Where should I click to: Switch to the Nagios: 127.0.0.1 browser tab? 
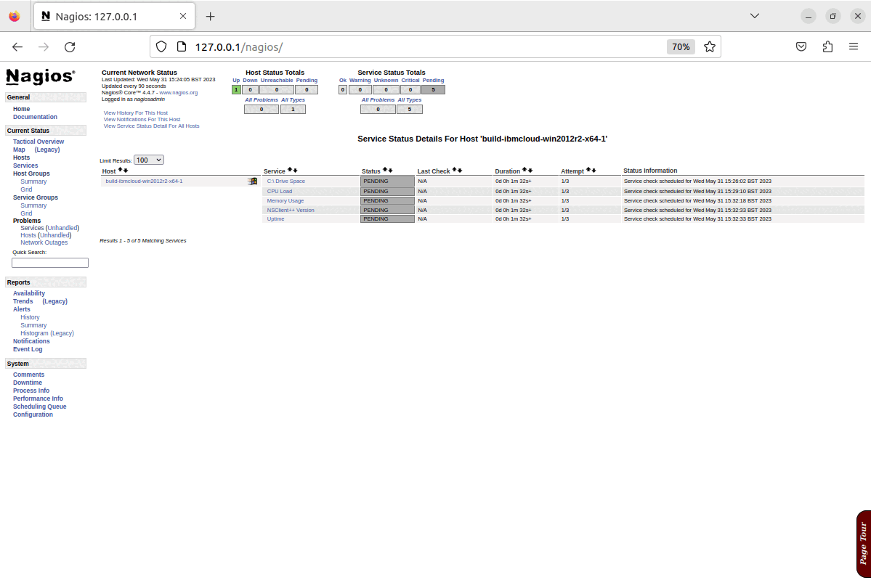(109, 15)
